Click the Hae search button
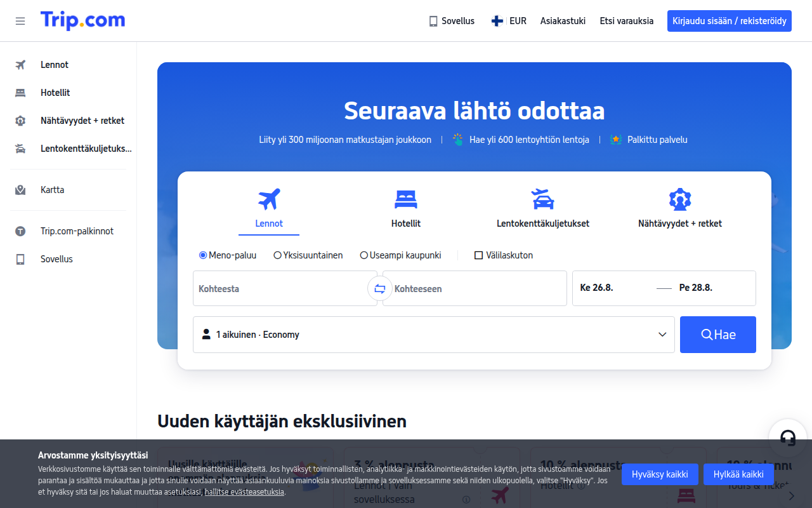 (718, 335)
